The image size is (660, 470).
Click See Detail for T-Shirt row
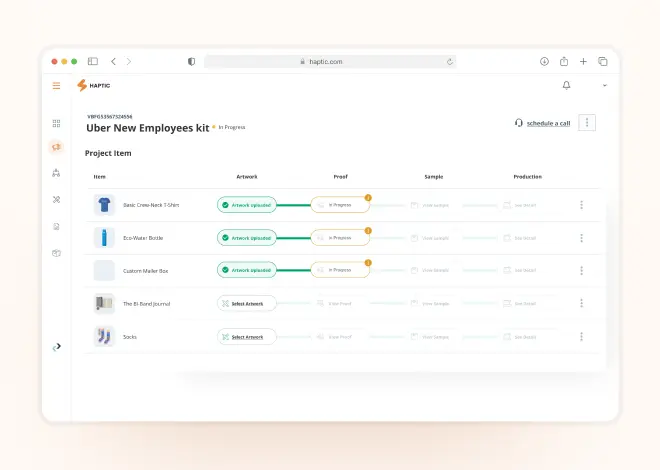pos(520,205)
